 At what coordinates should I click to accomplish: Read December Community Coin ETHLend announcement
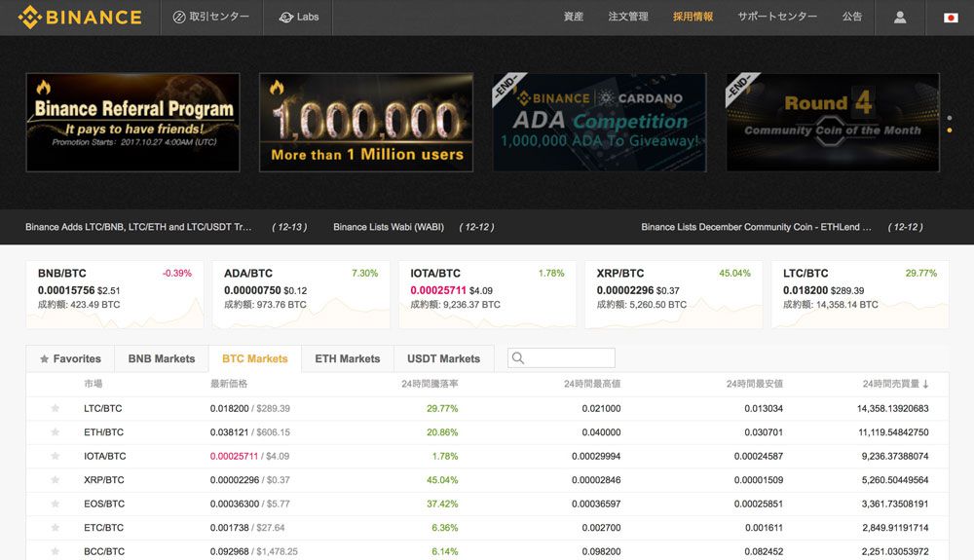click(756, 227)
